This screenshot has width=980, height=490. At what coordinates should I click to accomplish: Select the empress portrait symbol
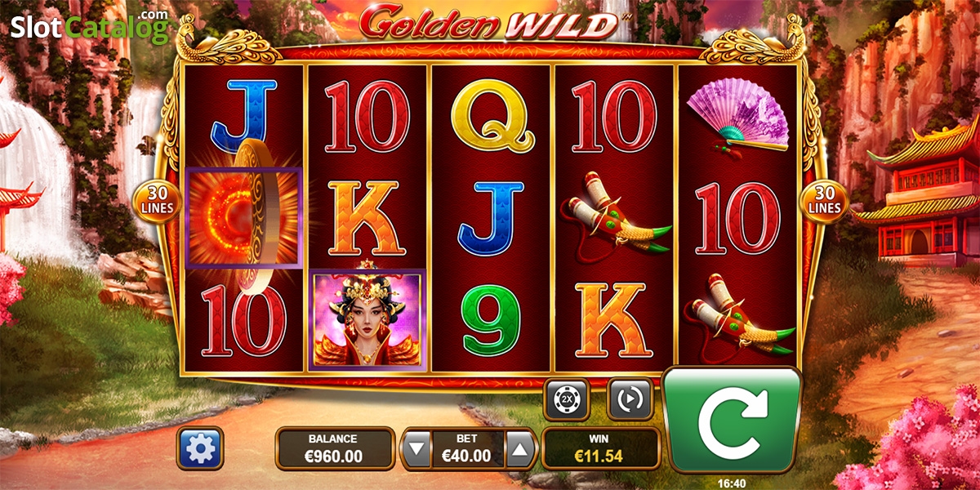click(366, 319)
